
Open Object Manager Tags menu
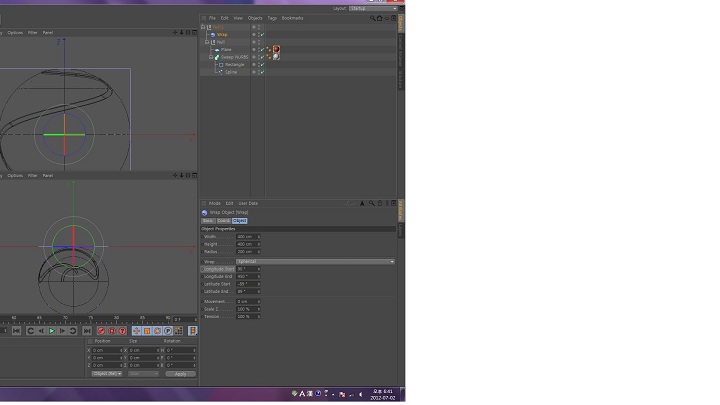[x=272, y=18]
